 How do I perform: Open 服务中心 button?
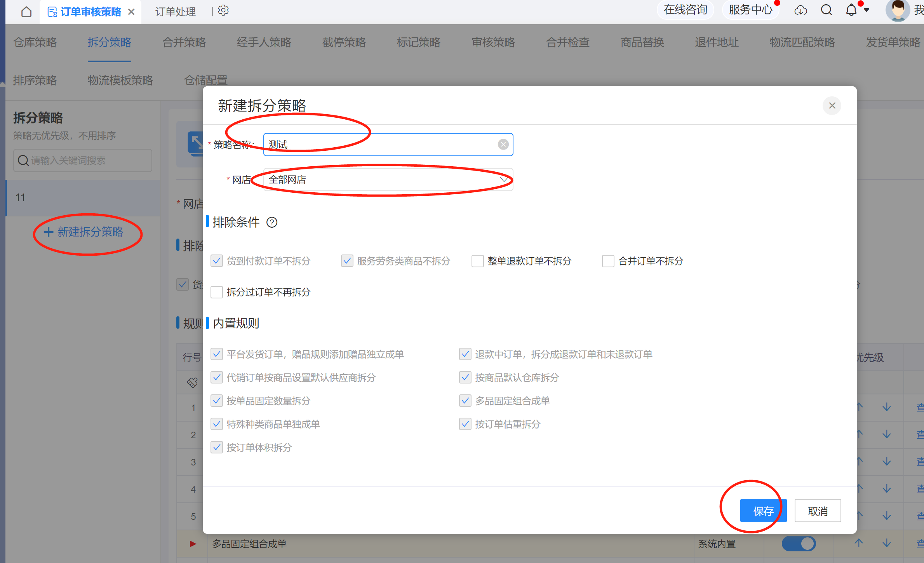(x=751, y=10)
